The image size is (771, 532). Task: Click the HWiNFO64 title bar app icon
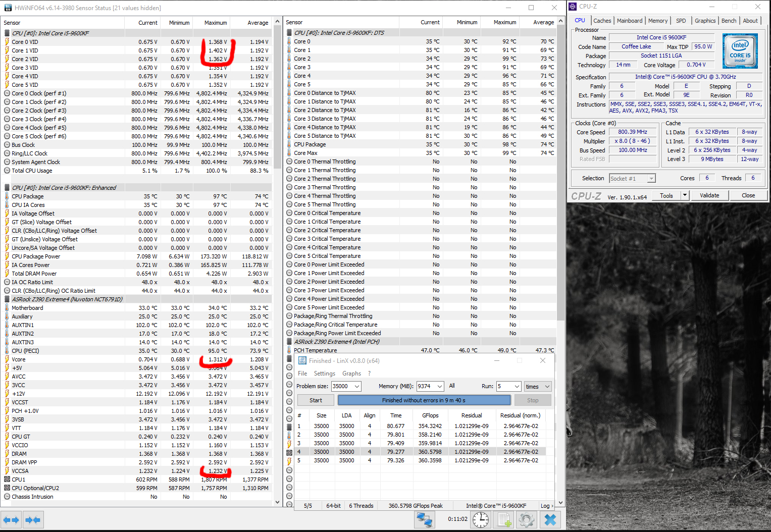coord(7,8)
